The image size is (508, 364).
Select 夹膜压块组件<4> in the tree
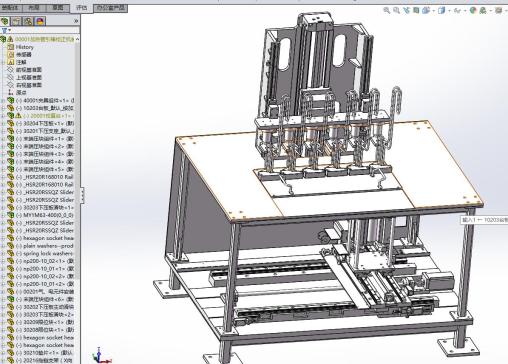point(45,162)
